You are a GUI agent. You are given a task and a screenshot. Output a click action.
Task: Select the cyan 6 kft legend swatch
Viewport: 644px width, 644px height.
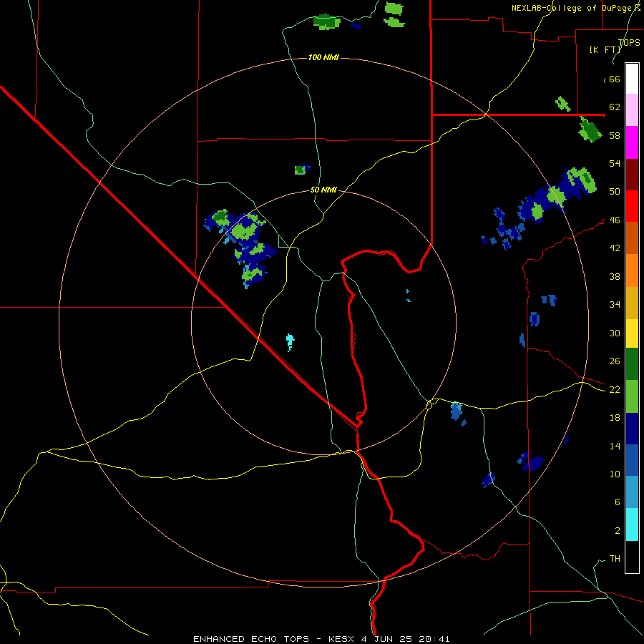pyautogui.click(x=632, y=525)
